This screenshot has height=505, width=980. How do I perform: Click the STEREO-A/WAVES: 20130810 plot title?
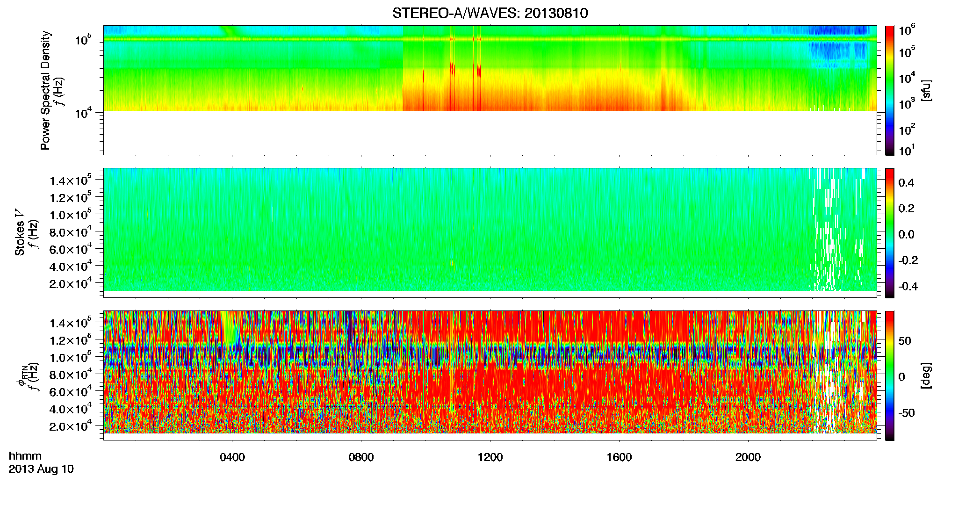[x=490, y=13]
